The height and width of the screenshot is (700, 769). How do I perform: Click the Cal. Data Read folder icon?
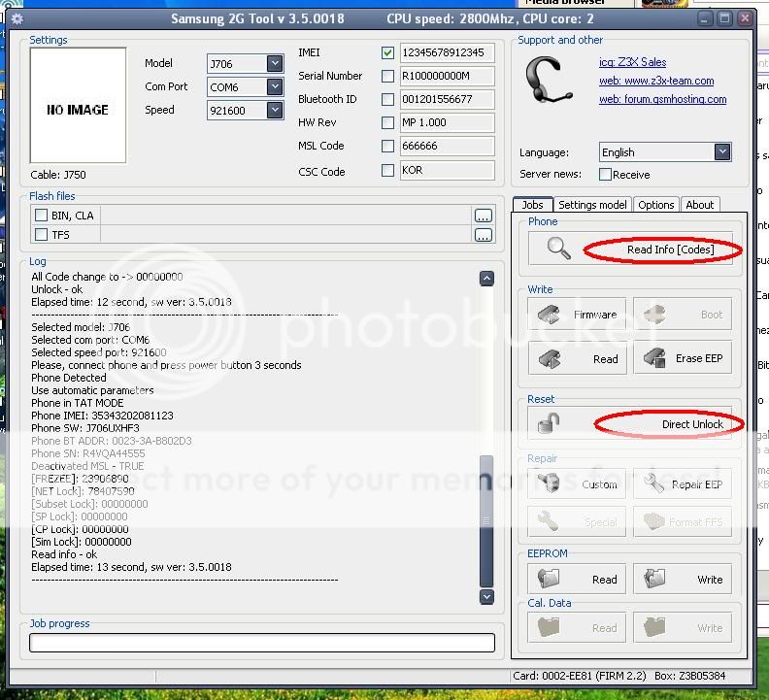pyautogui.click(x=549, y=627)
